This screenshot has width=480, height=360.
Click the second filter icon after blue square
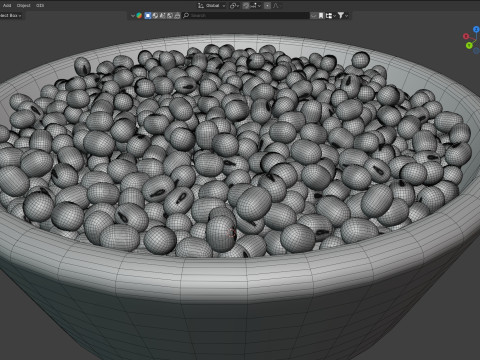click(x=155, y=15)
